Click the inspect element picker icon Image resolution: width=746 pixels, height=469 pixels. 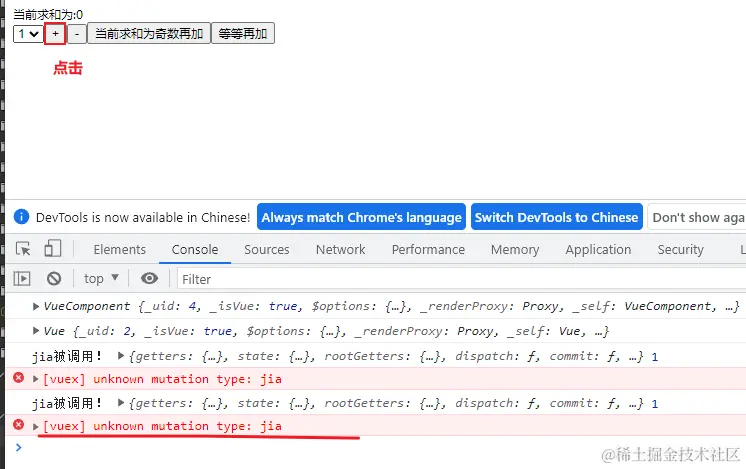23,249
